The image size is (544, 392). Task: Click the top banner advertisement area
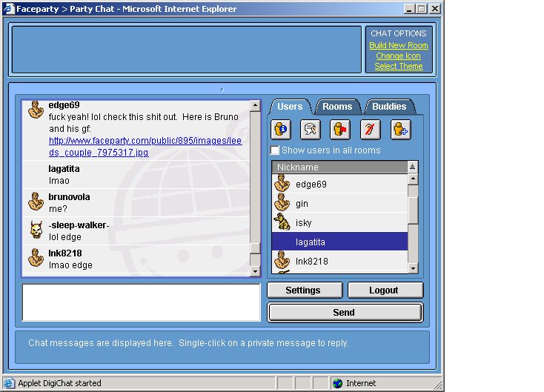pyautogui.click(x=187, y=50)
